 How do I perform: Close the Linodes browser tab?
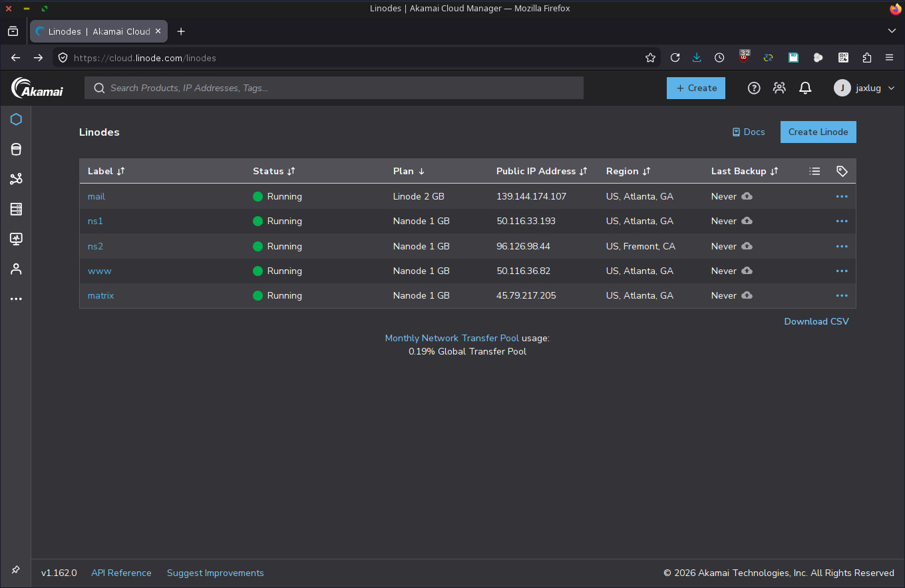pyautogui.click(x=158, y=31)
